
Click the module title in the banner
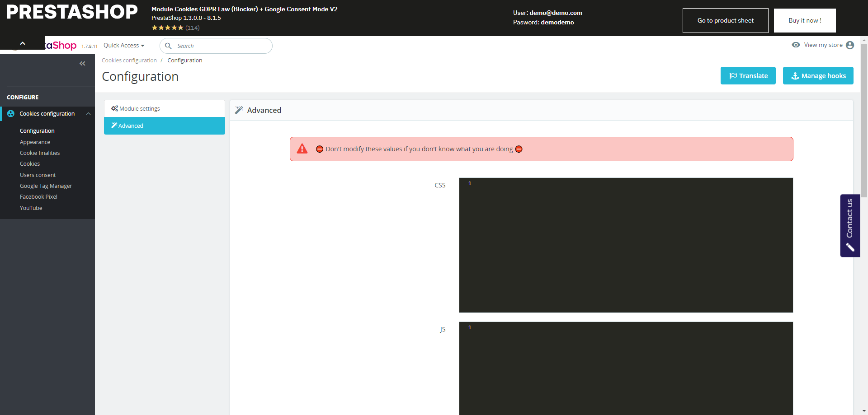pyautogui.click(x=245, y=9)
